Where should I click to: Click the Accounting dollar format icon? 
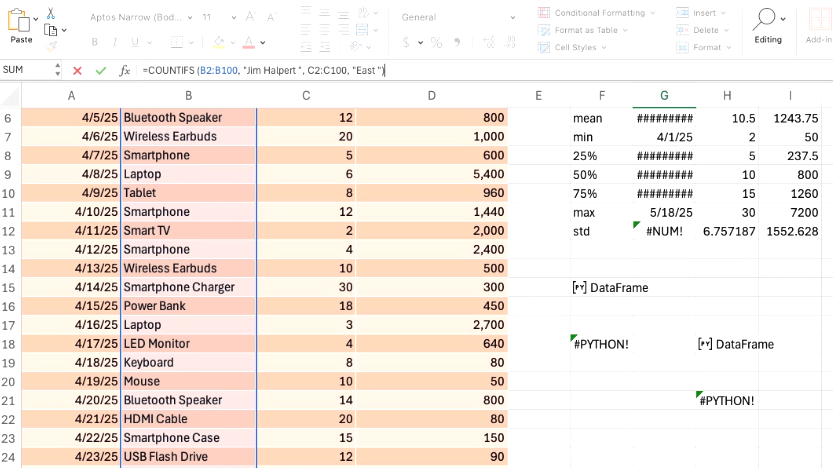pos(406,42)
